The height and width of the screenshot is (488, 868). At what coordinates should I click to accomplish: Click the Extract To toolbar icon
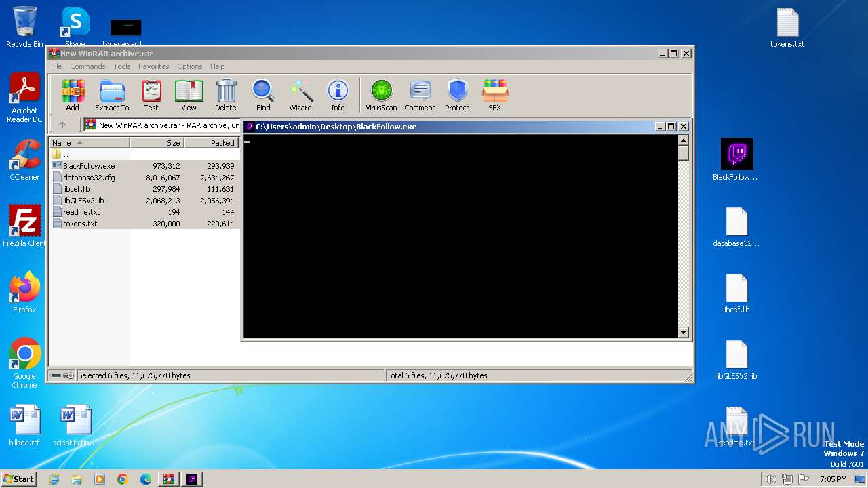112,95
